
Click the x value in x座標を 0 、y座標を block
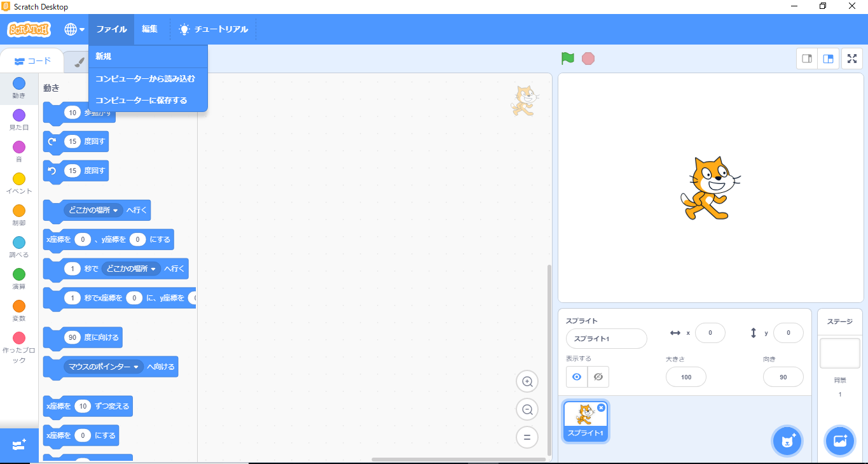[82, 240]
